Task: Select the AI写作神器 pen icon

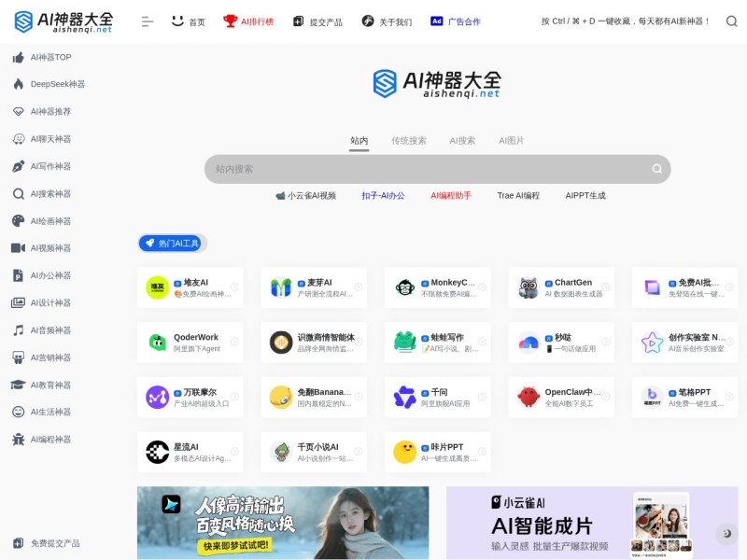Action: tap(18, 166)
